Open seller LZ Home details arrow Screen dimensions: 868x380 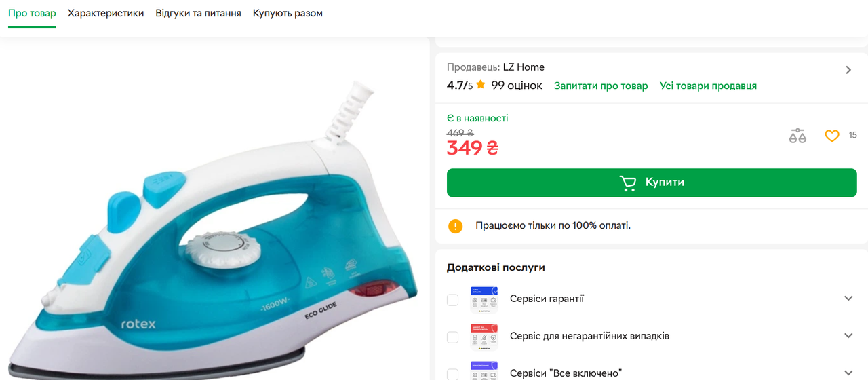click(848, 70)
